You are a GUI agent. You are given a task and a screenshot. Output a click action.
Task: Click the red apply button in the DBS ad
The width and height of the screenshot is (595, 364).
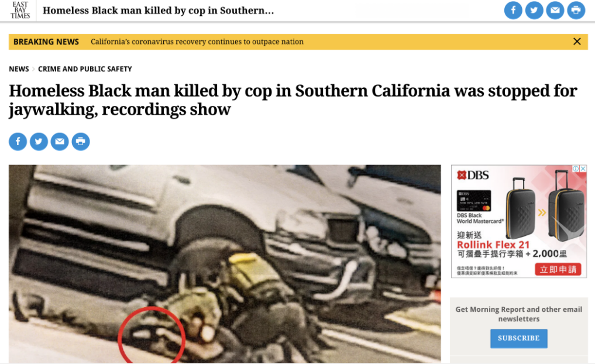(558, 270)
